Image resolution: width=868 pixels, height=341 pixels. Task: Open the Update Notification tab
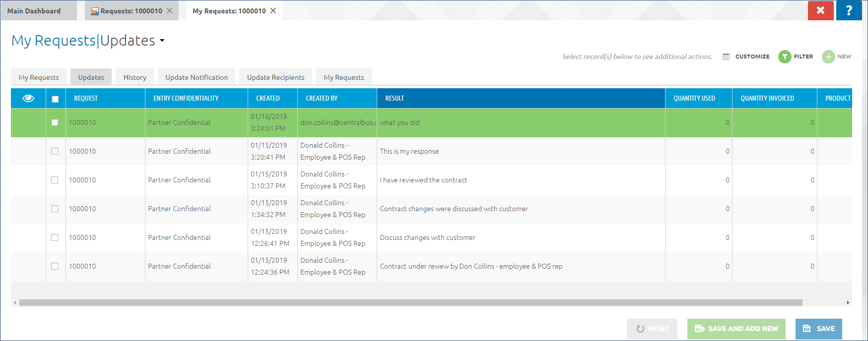197,77
